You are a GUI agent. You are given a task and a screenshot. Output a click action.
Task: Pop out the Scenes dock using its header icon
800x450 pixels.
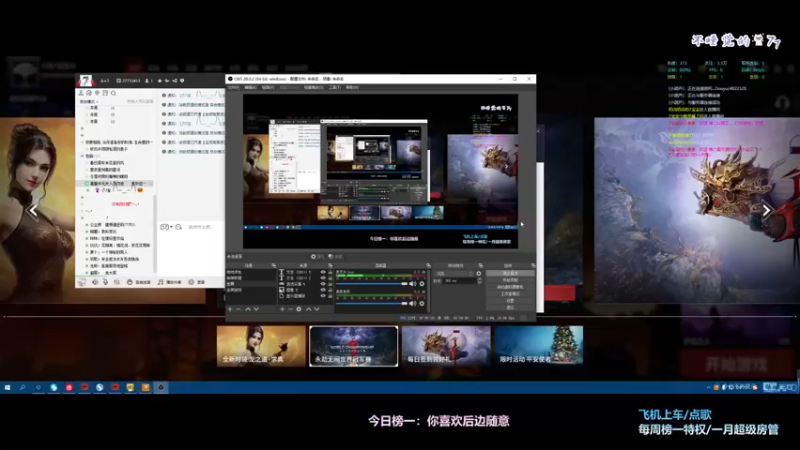tap(274, 265)
